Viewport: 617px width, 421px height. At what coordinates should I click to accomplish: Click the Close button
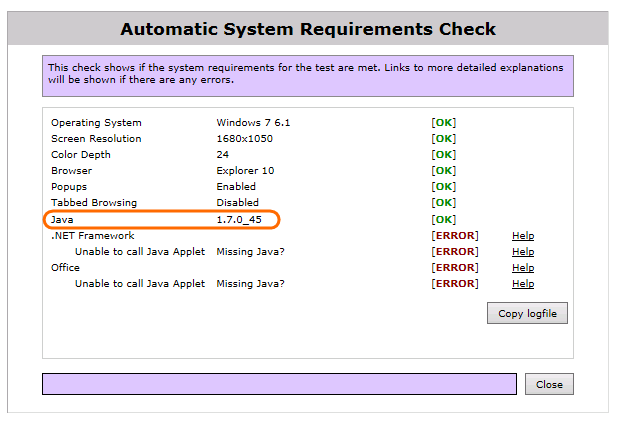pyautogui.click(x=549, y=384)
